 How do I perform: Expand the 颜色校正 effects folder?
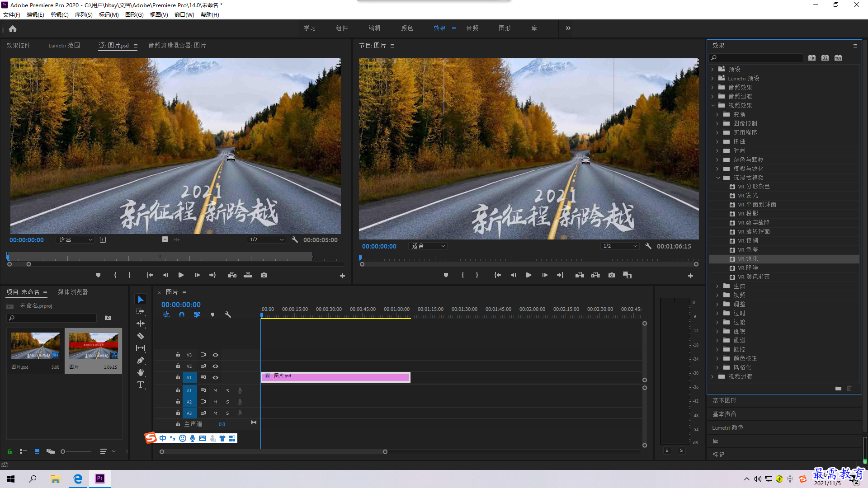717,358
